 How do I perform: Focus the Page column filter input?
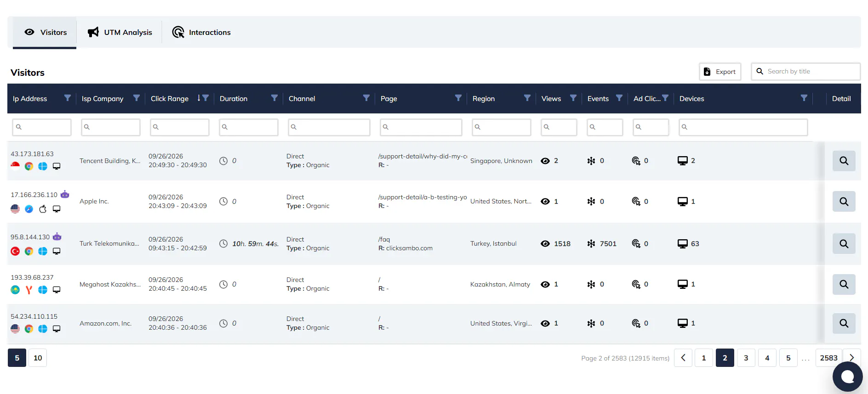tap(421, 127)
